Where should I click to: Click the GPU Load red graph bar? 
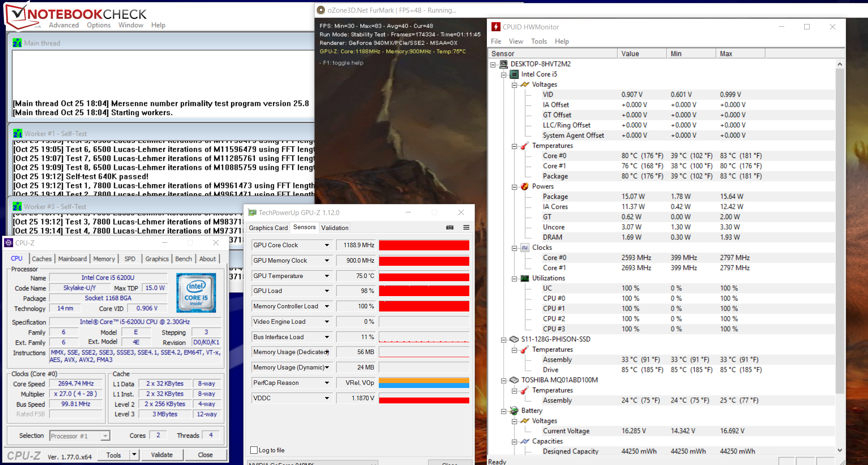point(424,291)
